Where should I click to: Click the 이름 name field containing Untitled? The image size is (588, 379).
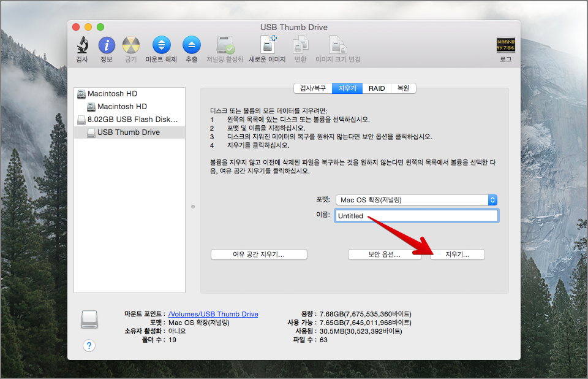tap(417, 216)
